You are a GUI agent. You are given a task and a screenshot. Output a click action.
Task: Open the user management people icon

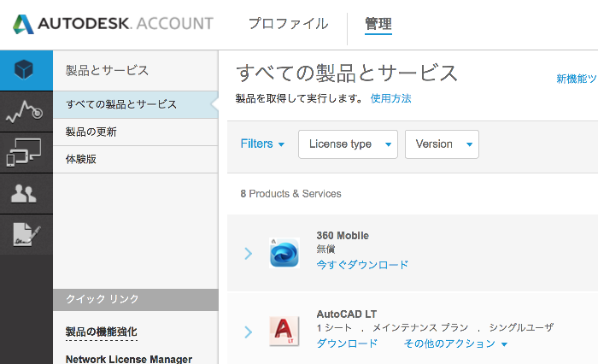(x=24, y=193)
